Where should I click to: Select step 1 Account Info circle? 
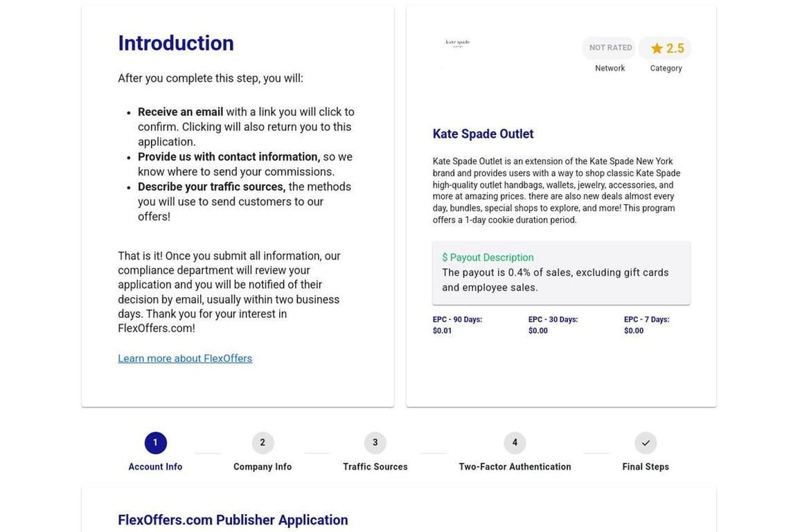coord(155,443)
